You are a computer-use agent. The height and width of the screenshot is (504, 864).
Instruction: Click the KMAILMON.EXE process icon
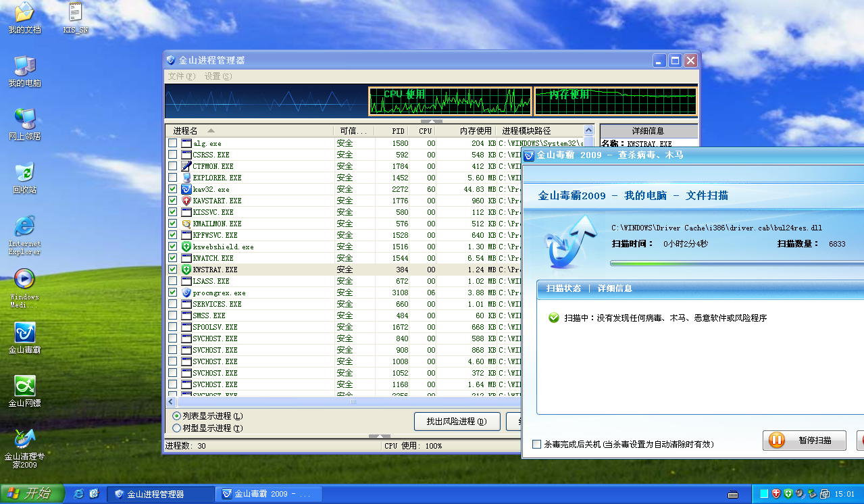[x=186, y=224]
